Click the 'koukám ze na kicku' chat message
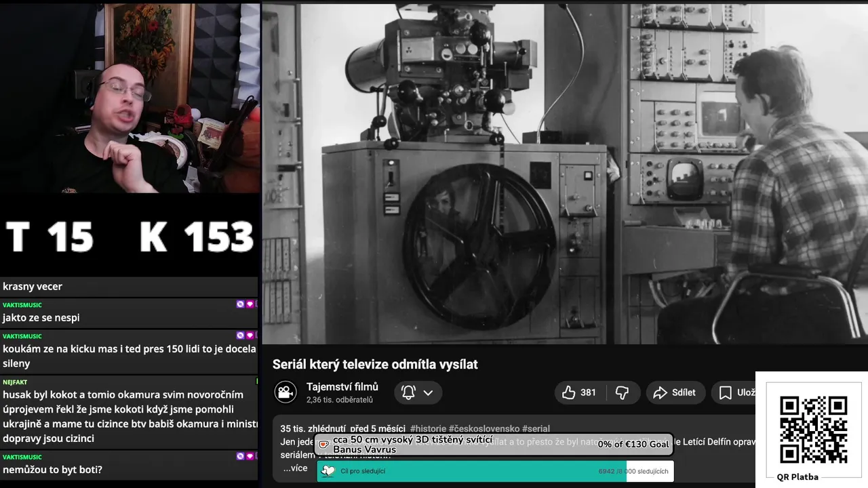The image size is (868, 488). point(130,356)
